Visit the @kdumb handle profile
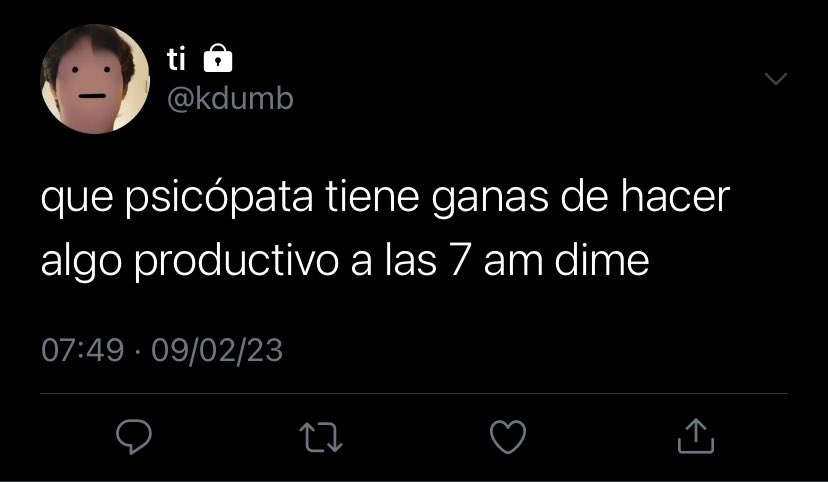 coord(230,98)
